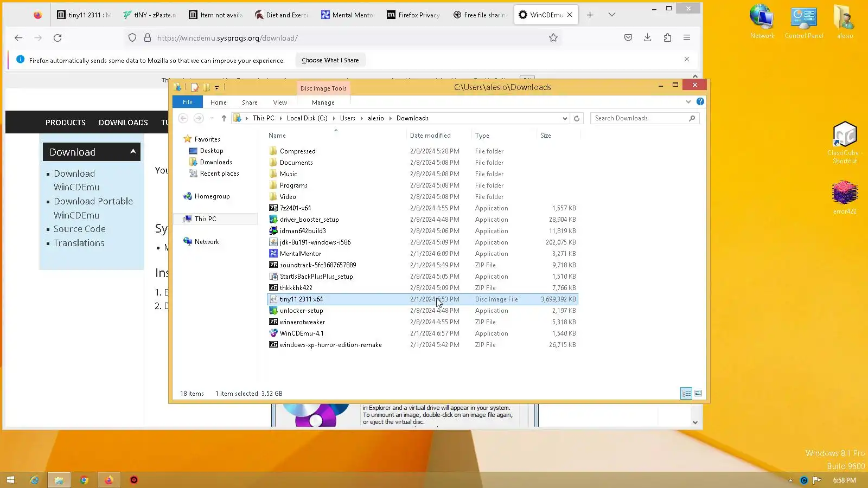Select the idman642build3 installer icon

tap(273, 231)
